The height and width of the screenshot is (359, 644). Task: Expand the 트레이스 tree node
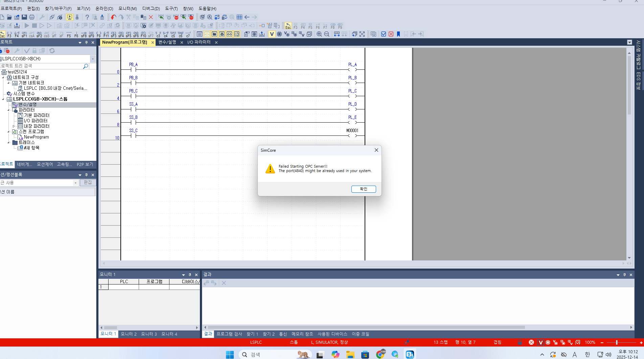click(x=9, y=142)
